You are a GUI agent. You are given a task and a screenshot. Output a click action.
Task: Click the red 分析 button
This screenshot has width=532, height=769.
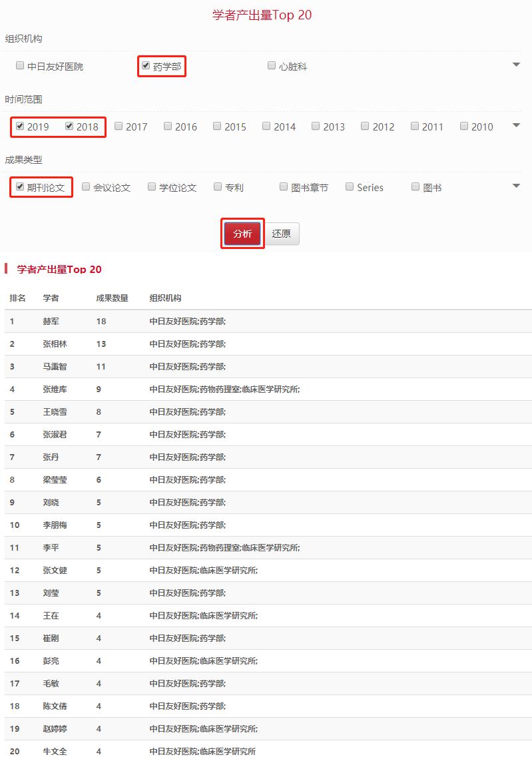(242, 234)
